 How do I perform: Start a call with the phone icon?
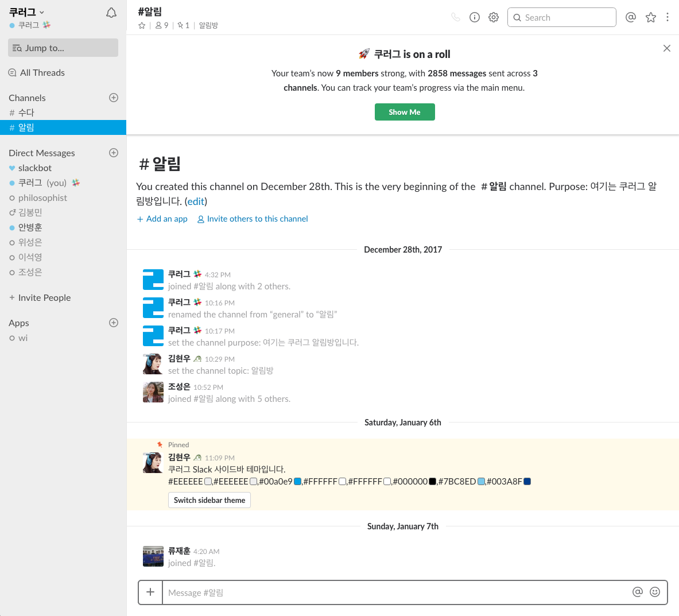(x=456, y=17)
